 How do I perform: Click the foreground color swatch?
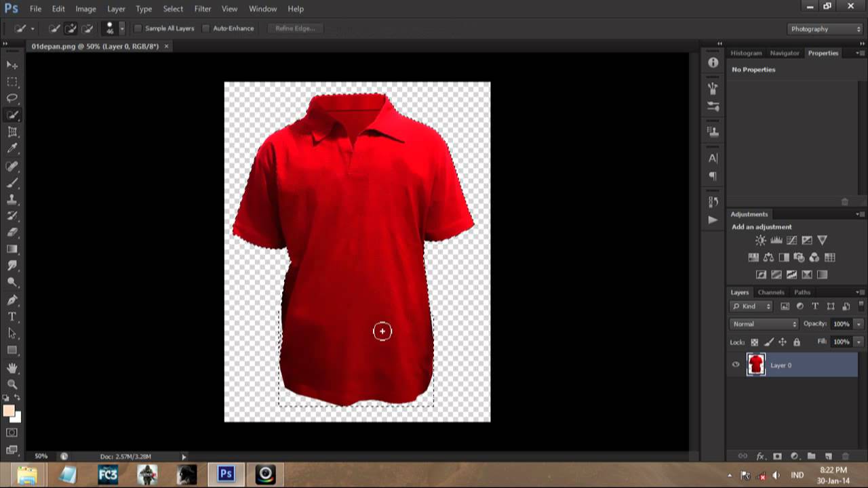coord(9,411)
